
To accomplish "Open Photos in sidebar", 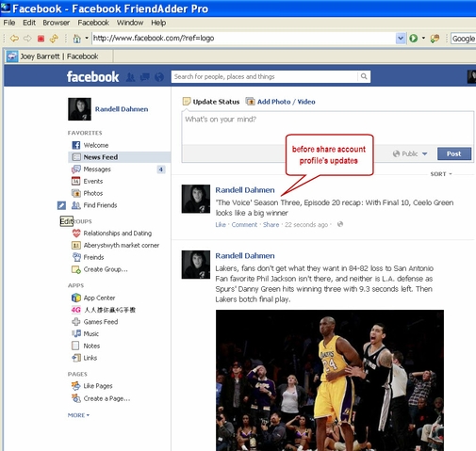I will pos(93,193).
